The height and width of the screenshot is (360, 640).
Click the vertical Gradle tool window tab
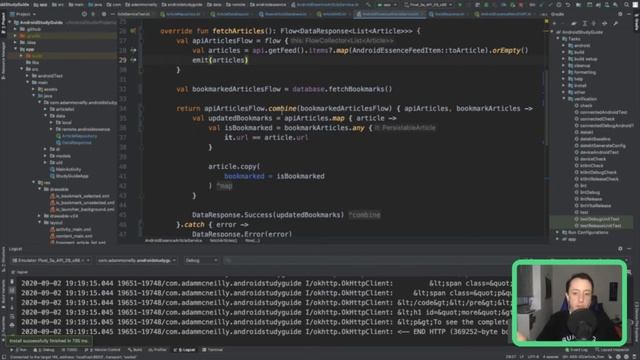(636, 22)
